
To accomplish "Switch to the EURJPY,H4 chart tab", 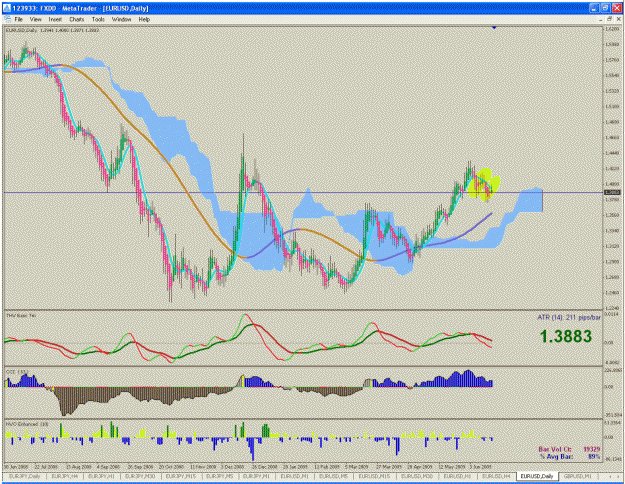I will point(64,476).
